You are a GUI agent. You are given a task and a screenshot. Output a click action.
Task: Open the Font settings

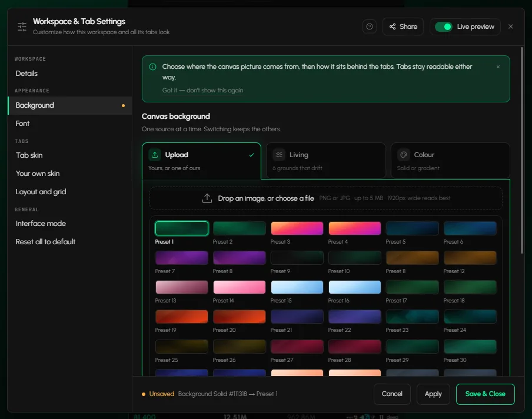click(x=70, y=124)
